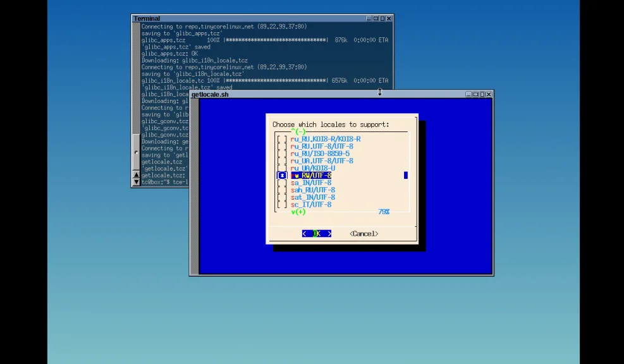Close the Terminal window
The image size is (624, 364).
tap(389, 18)
